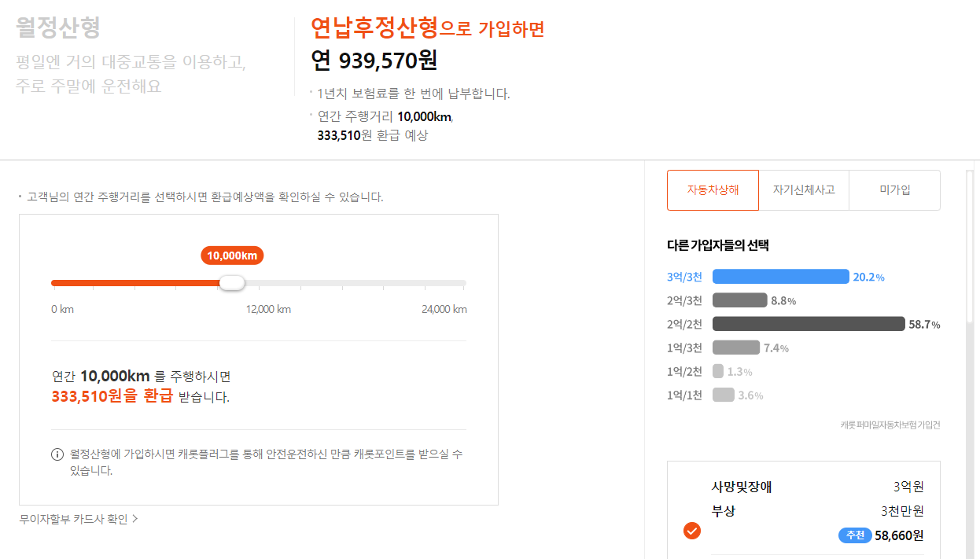The image size is (980, 559).
Task: Click the orange checkmark on the 3억/3천 plan
Action: point(691,531)
